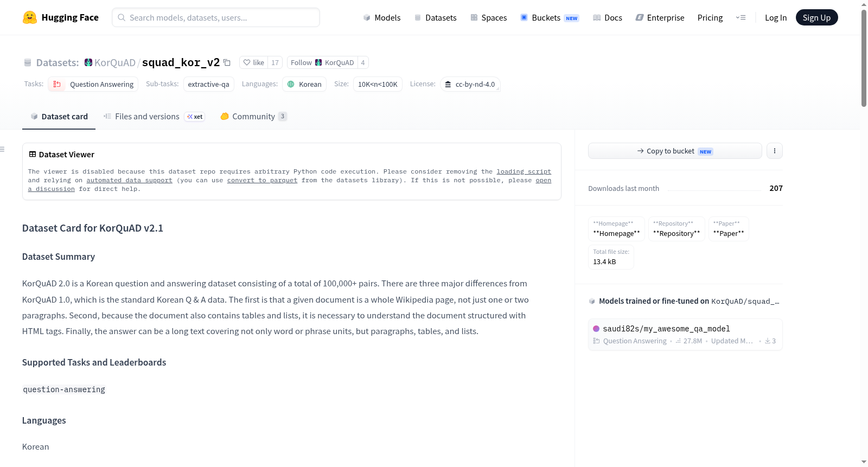Open the automated data support link
The width and height of the screenshot is (868, 467).
[129, 180]
